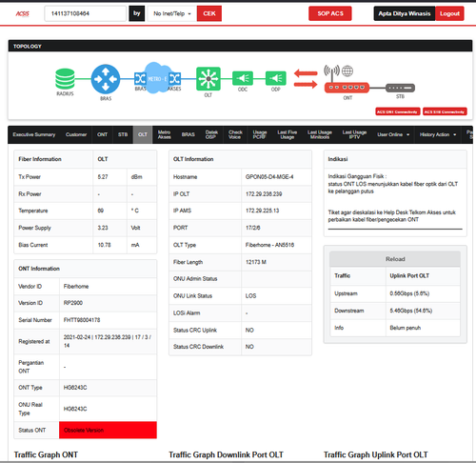The image size is (476, 463).
Task: Open the Last Usage IPTV tab
Action: (x=354, y=134)
